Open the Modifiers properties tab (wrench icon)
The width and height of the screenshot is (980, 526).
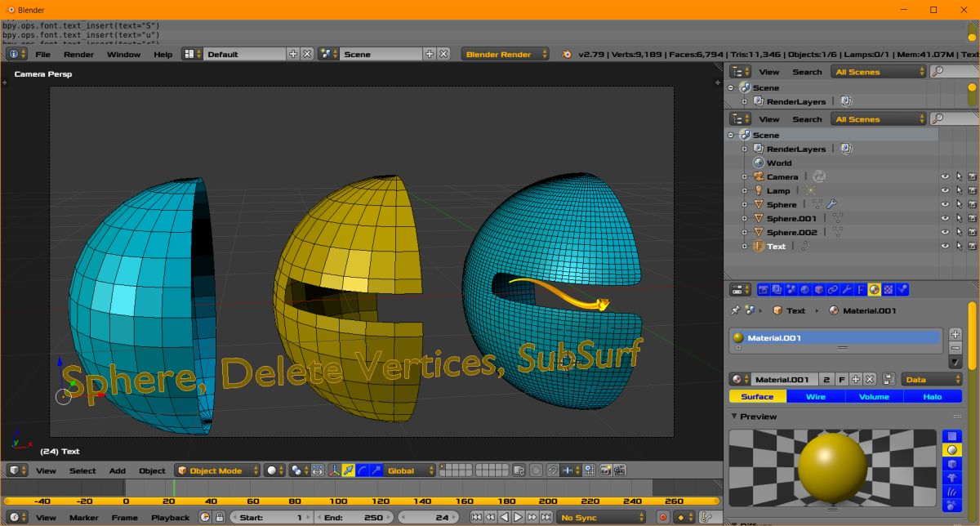point(847,289)
